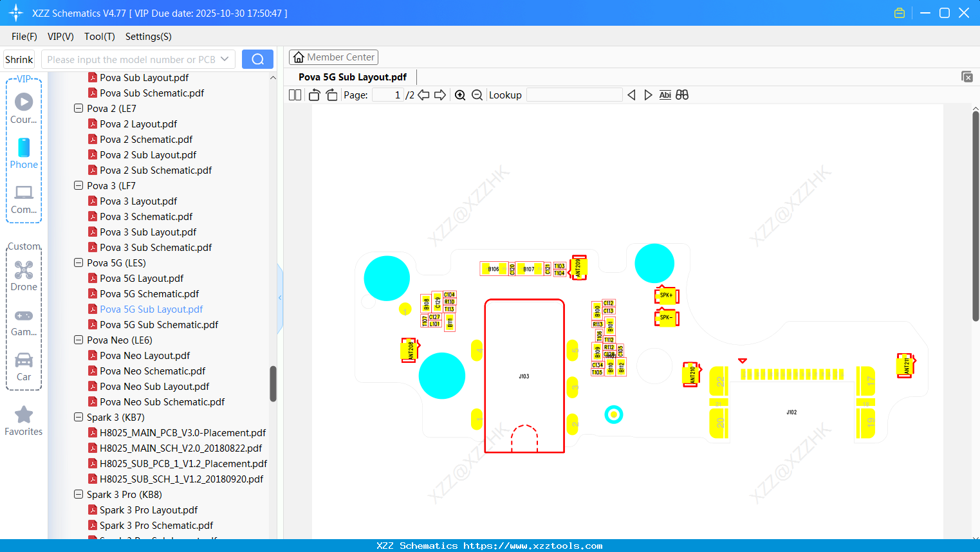The width and height of the screenshot is (980, 552).
Task: Collapse the Spark 3 (KB7) tree node
Action: pos(77,417)
